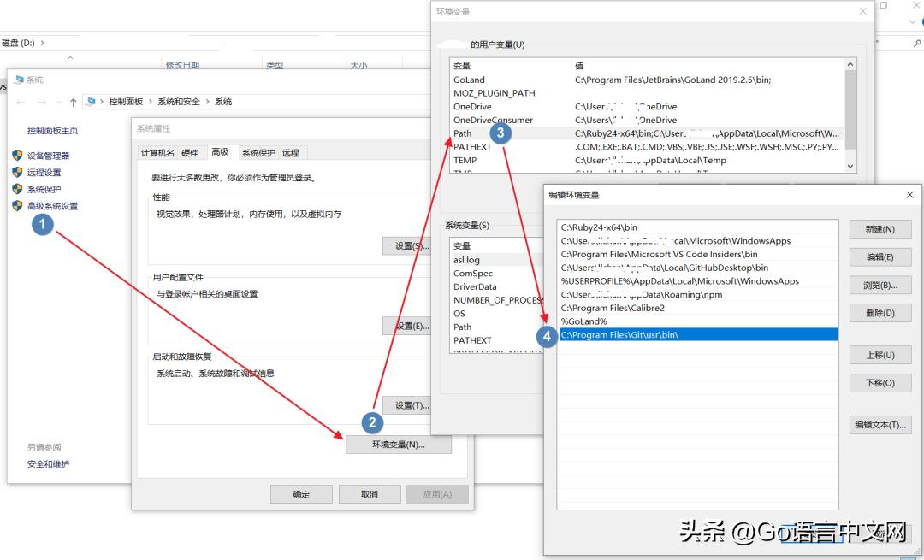Image resolution: width=924 pixels, height=560 pixels.
Task: Select GoLand row in user variables
Action: [x=647, y=80]
